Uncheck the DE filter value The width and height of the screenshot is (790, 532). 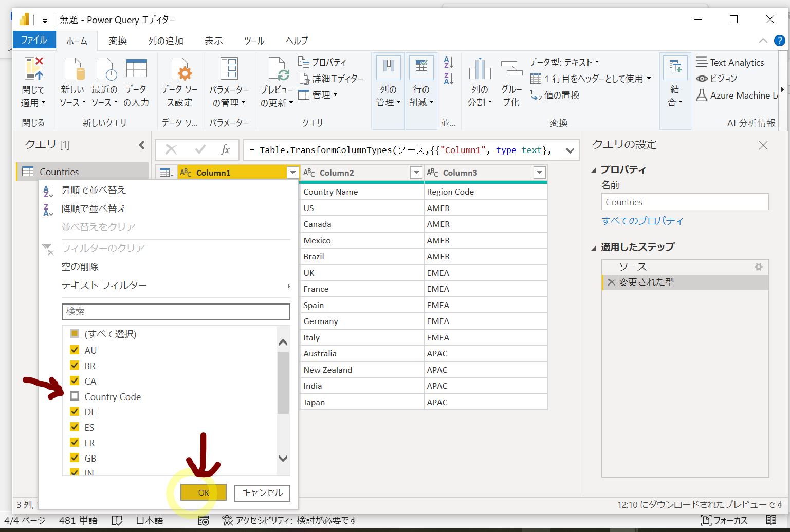point(75,412)
